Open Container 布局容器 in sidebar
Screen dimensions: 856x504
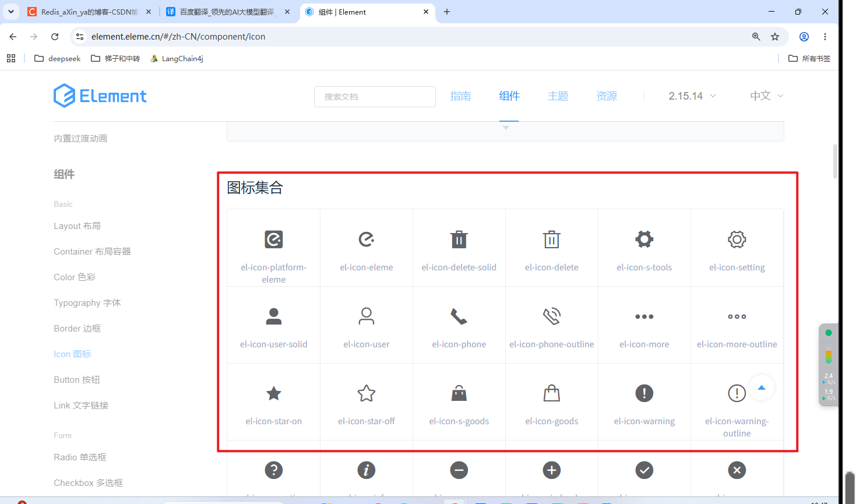point(92,252)
